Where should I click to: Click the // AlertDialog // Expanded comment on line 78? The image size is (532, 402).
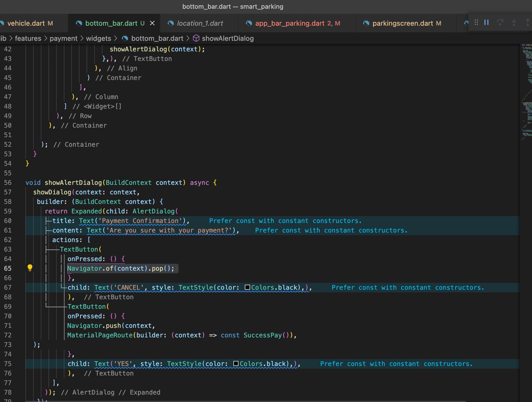click(111, 392)
